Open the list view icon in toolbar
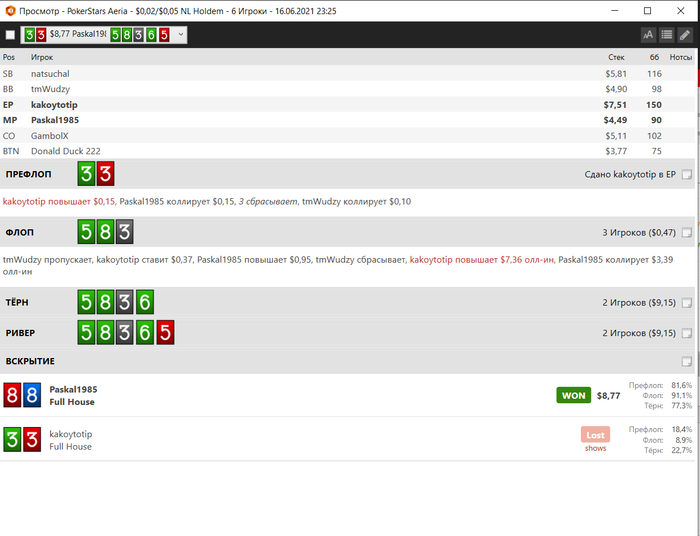This screenshot has height=536, width=700. [x=667, y=35]
